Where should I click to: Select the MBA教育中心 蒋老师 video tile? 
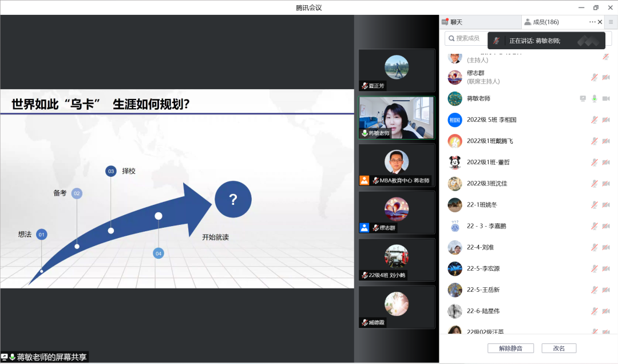point(397,165)
